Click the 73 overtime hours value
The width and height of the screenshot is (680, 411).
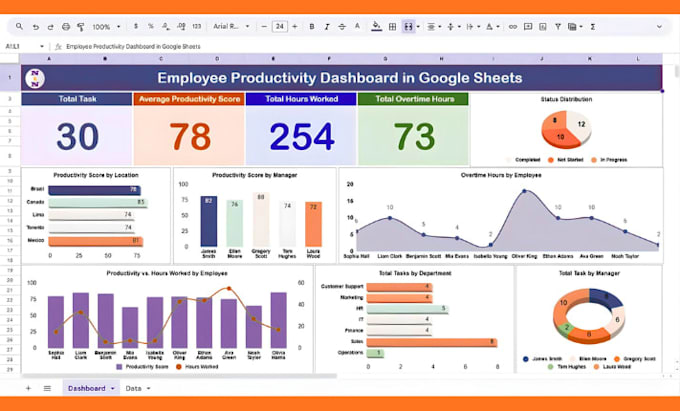coord(414,136)
